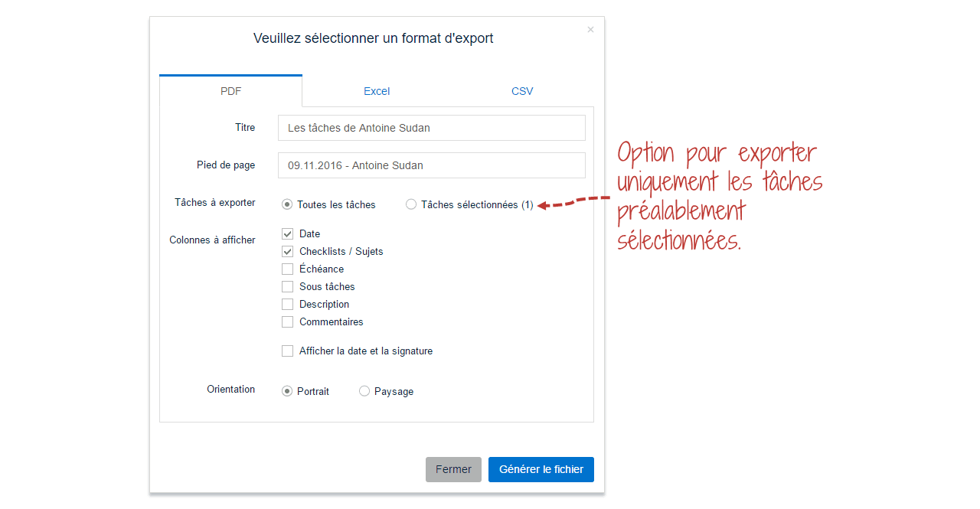The width and height of the screenshot is (980, 509).
Task: Close the export dialog with the X icon
Action: pos(590,30)
